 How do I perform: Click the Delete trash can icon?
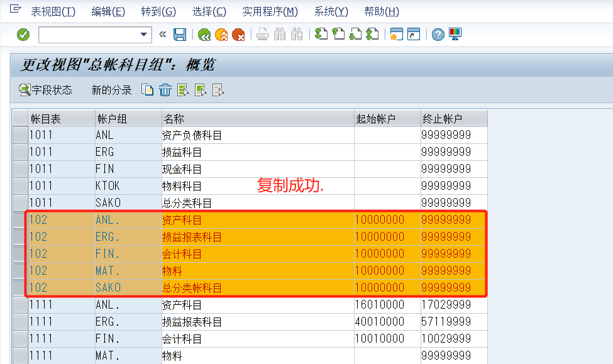pyautogui.click(x=165, y=91)
